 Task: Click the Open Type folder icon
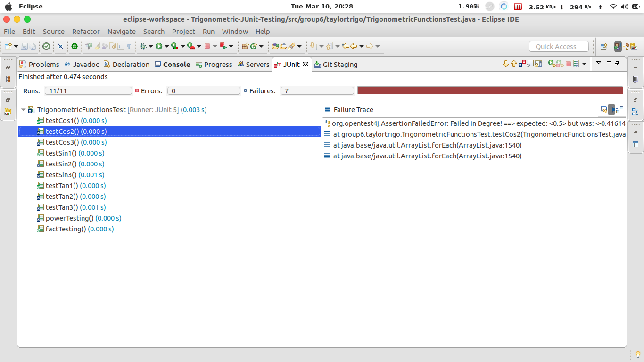pyautogui.click(x=275, y=46)
